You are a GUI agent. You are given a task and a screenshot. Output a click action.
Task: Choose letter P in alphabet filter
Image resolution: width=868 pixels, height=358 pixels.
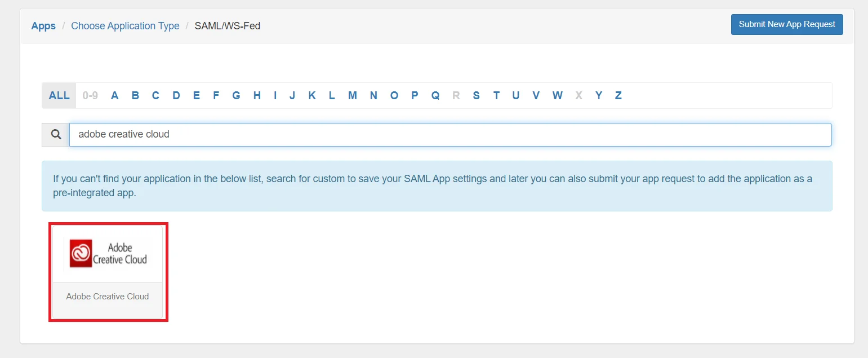pos(415,95)
